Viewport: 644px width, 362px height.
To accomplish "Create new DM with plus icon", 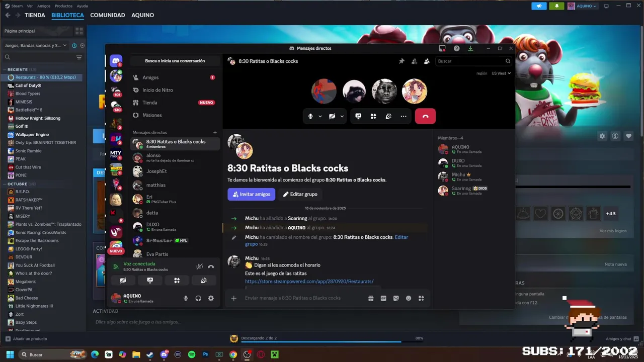I will [215, 133].
